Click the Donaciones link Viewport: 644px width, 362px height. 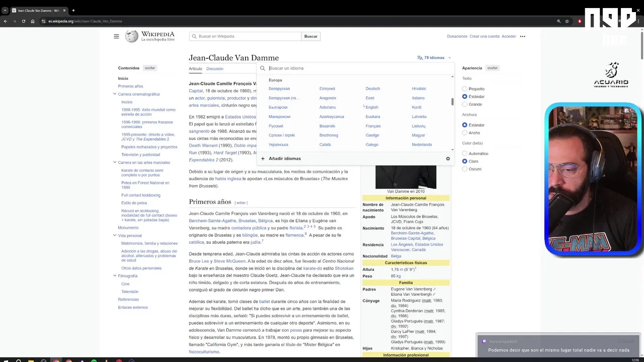[457, 36]
